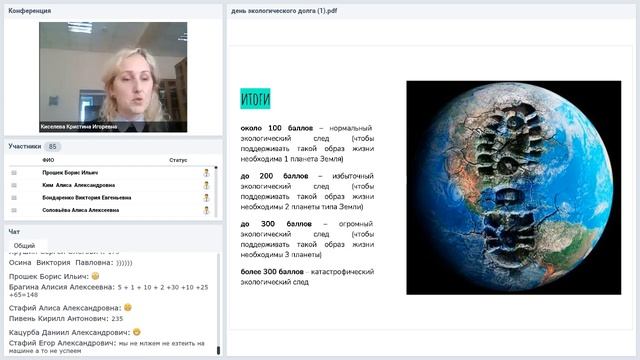Click Стафий Егор Александрович's chat message

(x=107, y=347)
